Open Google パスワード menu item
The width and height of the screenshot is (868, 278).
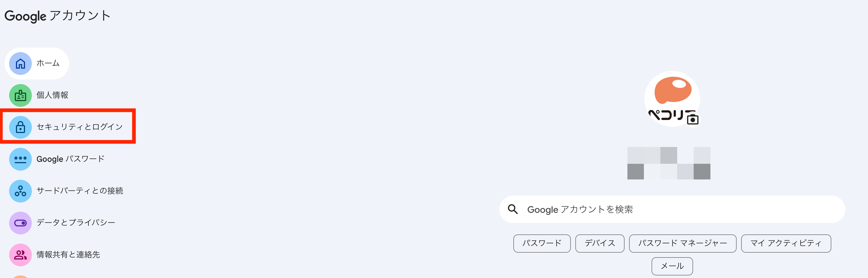[71, 159]
